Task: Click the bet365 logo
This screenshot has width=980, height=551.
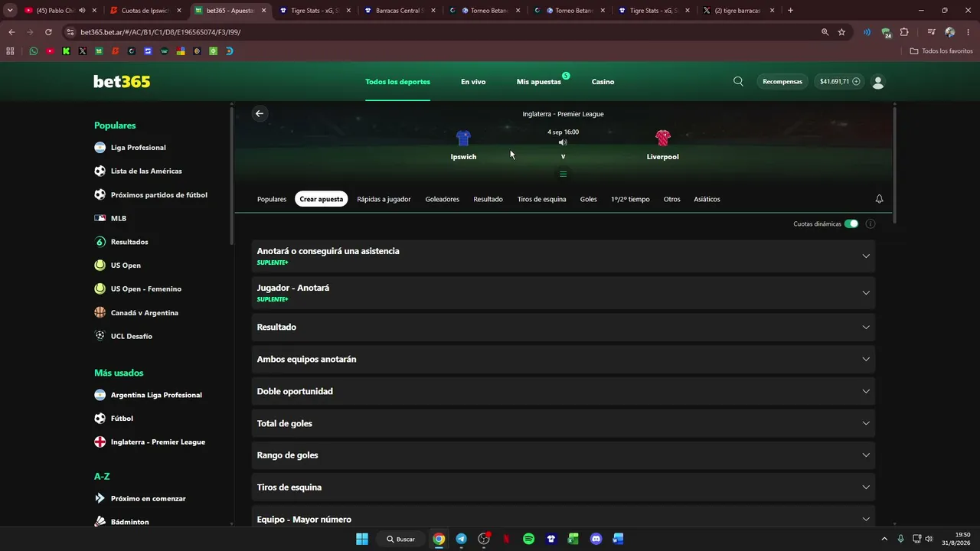Action: [x=122, y=81]
